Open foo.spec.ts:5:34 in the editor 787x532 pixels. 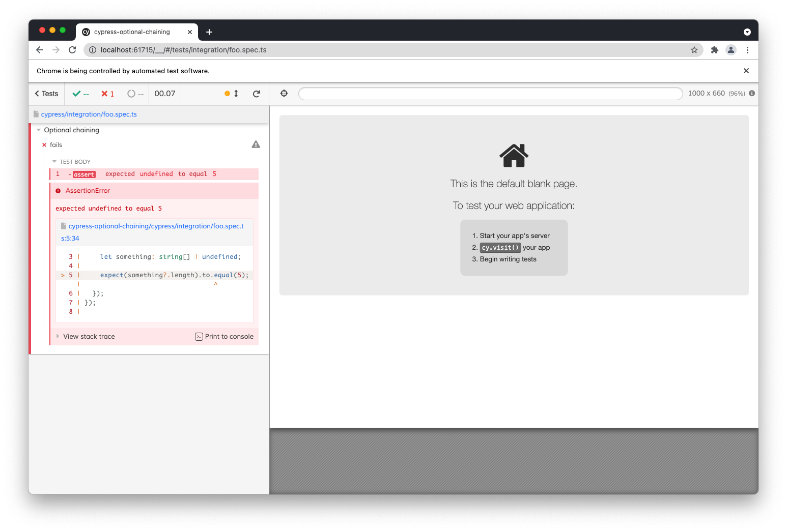coord(153,232)
